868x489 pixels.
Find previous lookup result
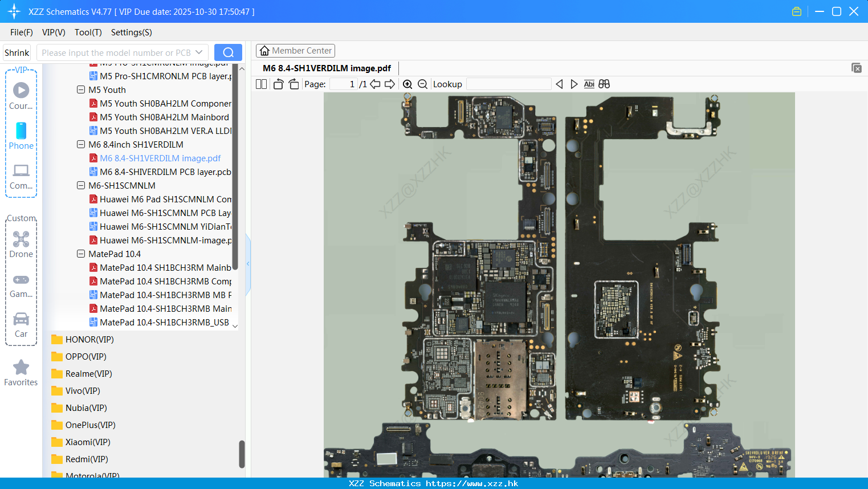[x=559, y=84]
